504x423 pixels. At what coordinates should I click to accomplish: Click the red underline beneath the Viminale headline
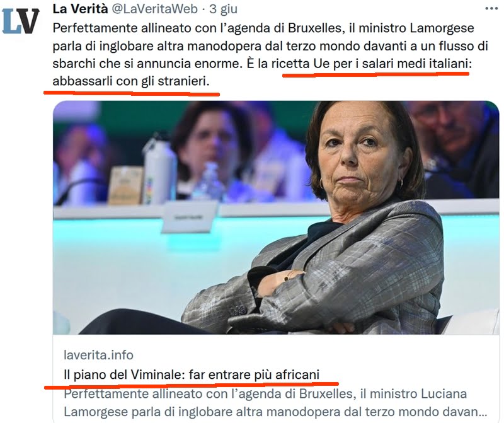pos(192,385)
